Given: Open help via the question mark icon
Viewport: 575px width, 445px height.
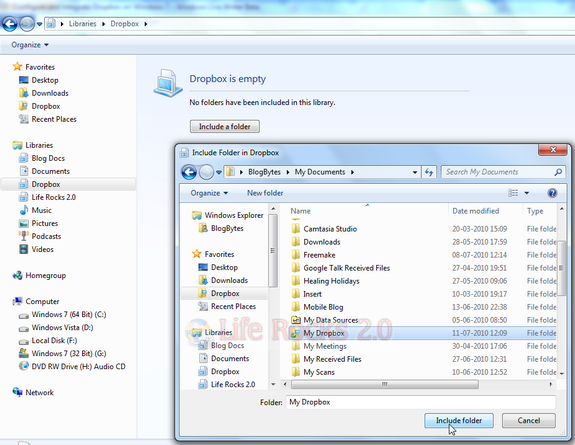Looking at the screenshot, I should pyautogui.click(x=552, y=193).
